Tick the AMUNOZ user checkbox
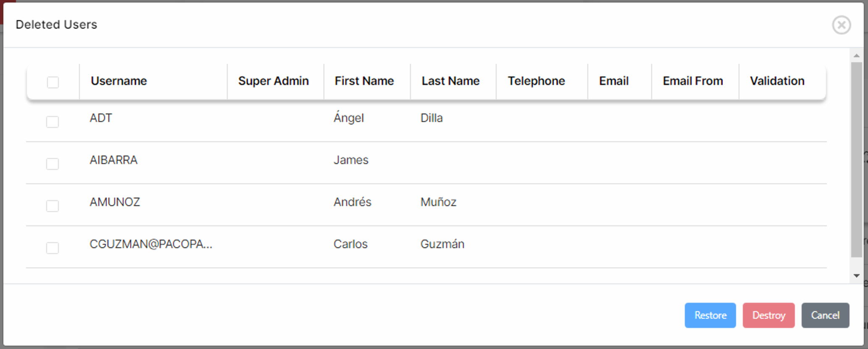This screenshot has height=349, width=868. (x=53, y=206)
